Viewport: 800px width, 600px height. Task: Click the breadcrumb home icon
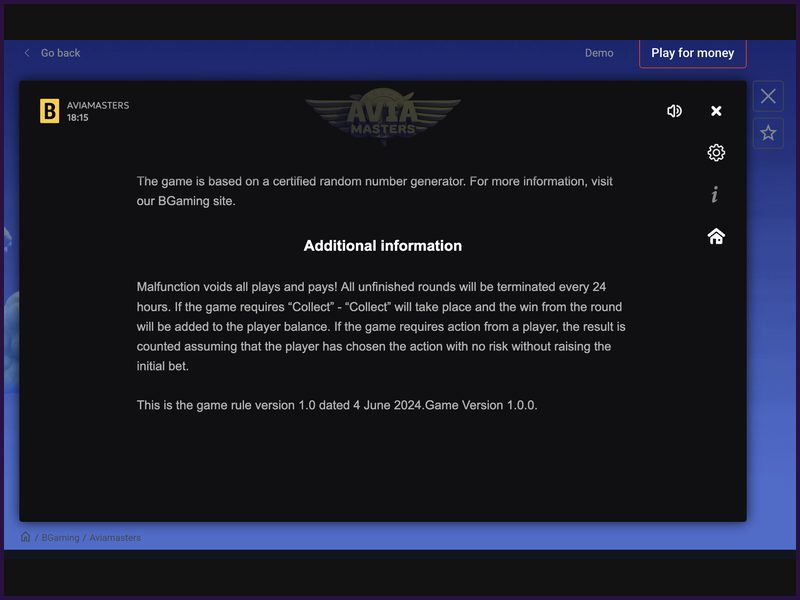26,537
